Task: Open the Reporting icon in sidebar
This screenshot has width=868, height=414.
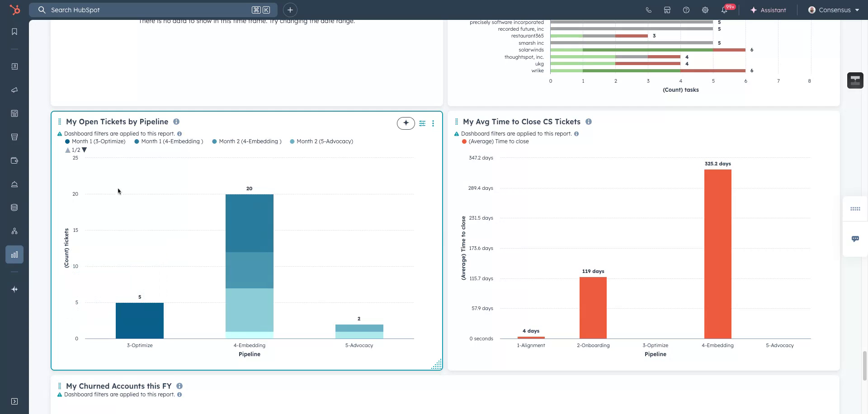Action: click(x=14, y=254)
